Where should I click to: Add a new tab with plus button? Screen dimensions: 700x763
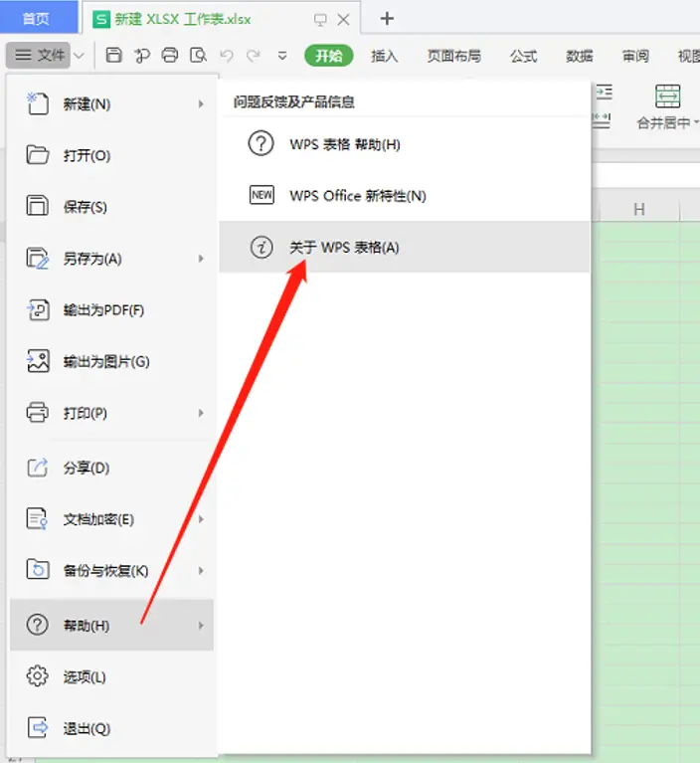click(387, 19)
